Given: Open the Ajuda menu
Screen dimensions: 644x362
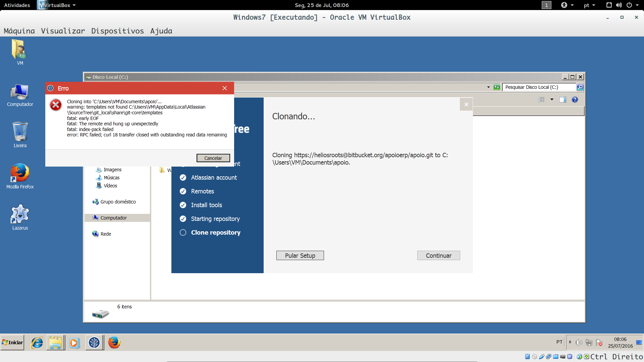Looking at the screenshot, I should pos(161,31).
